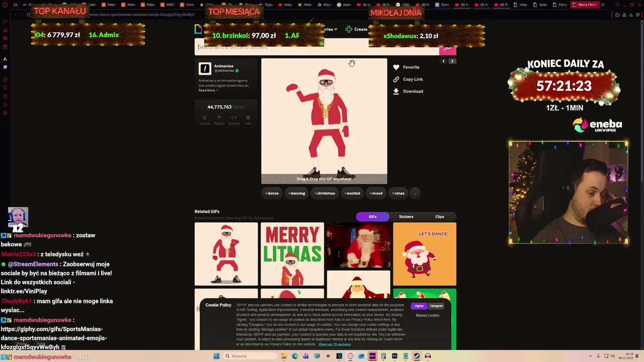Select the Clips tab
The image size is (644, 362).
coord(440,217)
